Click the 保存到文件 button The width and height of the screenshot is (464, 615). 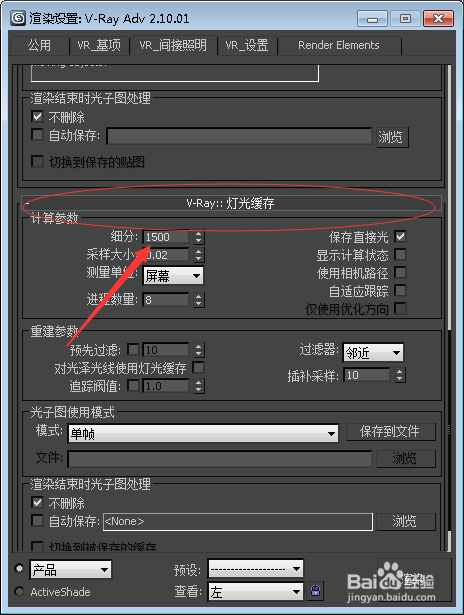tap(391, 432)
